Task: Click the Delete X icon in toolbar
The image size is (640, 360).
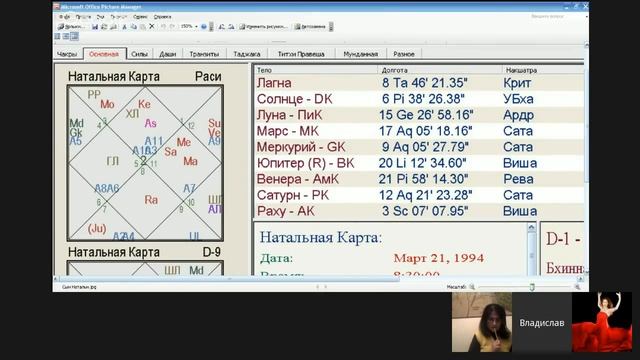Action: (151, 27)
